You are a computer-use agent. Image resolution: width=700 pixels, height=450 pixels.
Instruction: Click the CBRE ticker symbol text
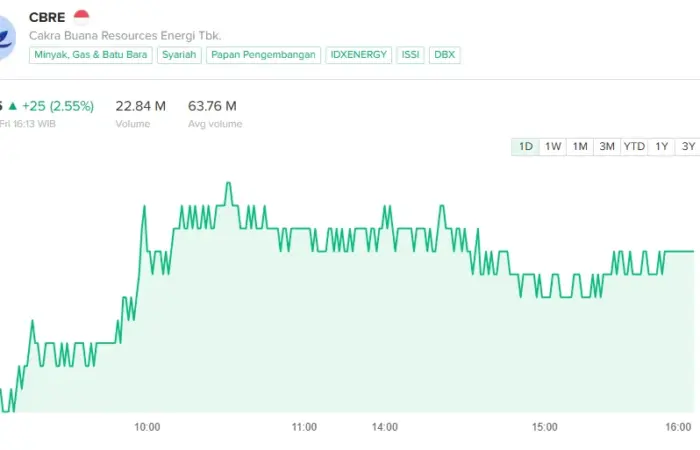point(47,17)
